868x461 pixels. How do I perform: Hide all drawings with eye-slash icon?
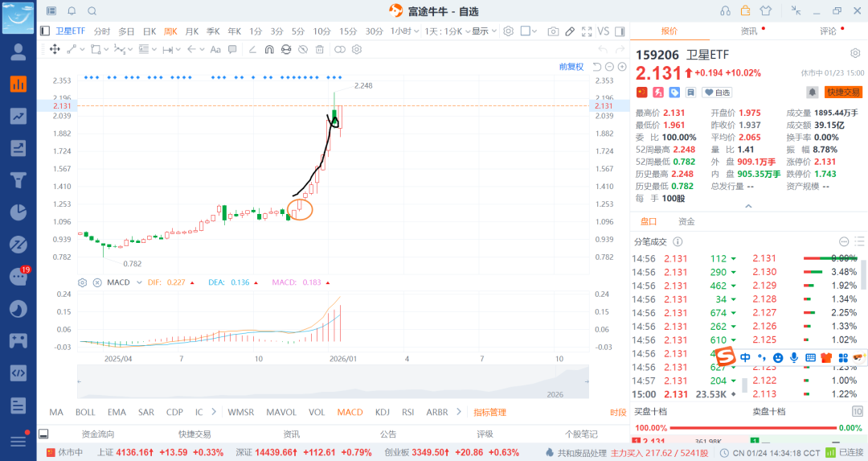click(303, 49)
